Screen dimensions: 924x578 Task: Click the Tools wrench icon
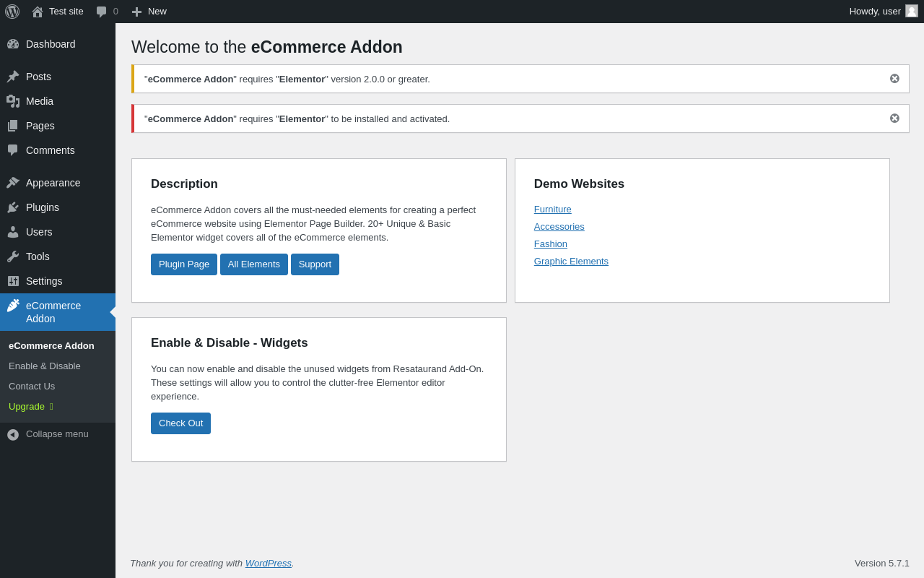click(x=13, y=256)
